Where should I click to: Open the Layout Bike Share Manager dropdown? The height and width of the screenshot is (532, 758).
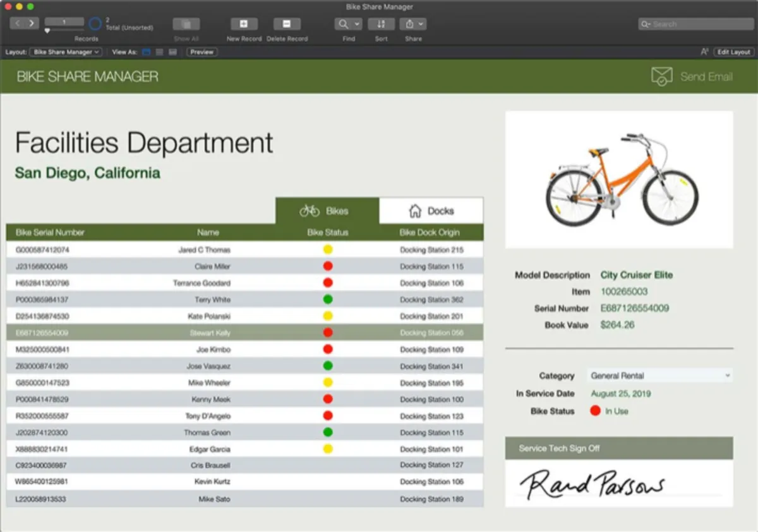point(66,52)
